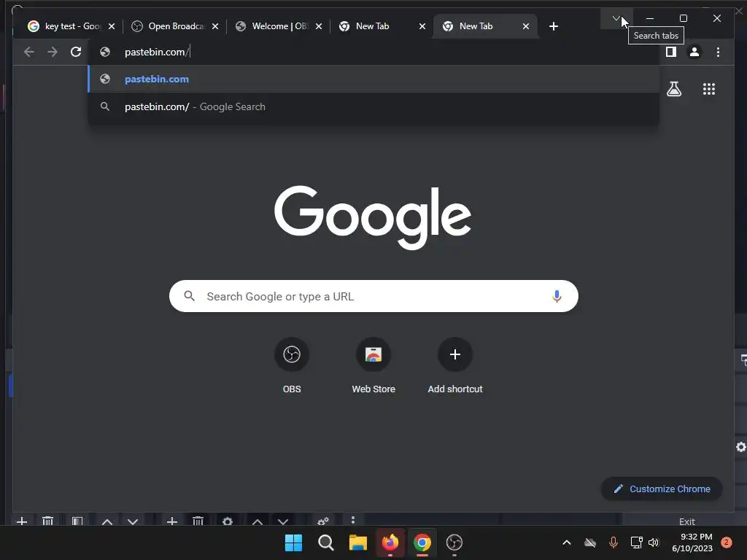The image size is (747, 560).
Task: Open notification center badge
Action: (727, 542)
